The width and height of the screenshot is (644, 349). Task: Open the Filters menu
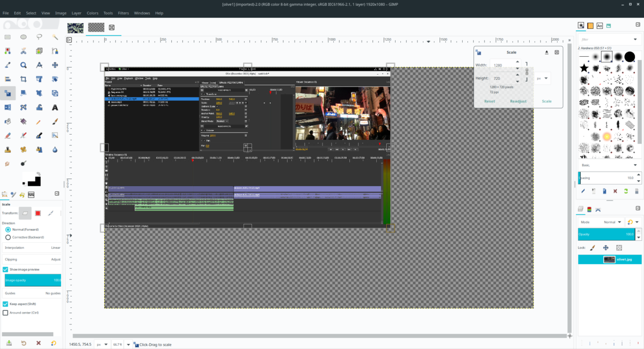(123, 13)
